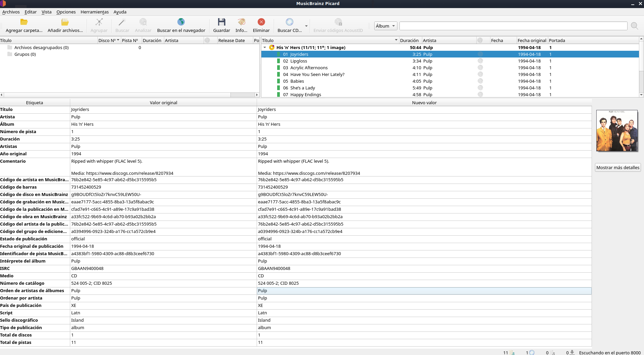Click Mostrar más detalles button
Screen dimensions: 644x355
(x=618, y=167)
